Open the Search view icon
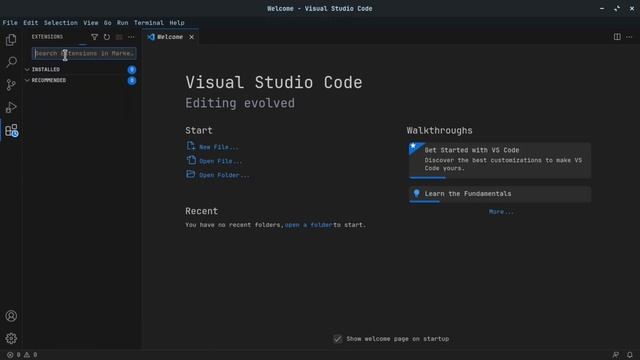This screenshot has height=360, width=640. pos(11,62)
